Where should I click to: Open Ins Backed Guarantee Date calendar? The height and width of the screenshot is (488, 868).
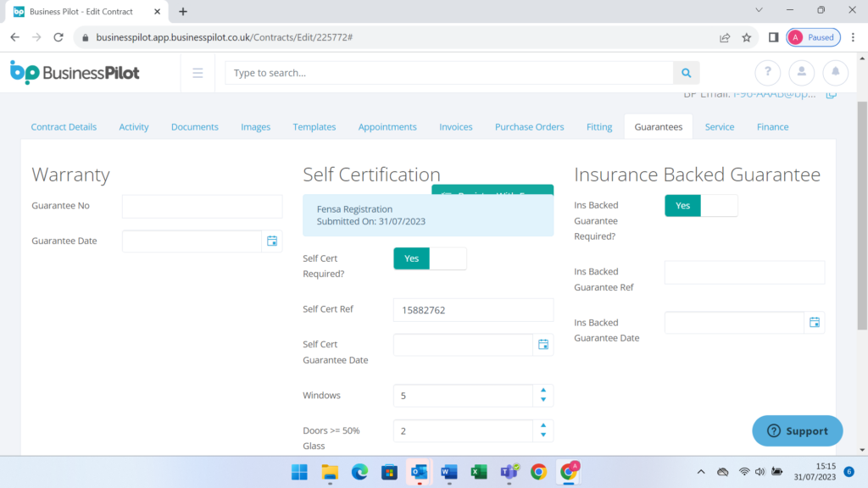tap(815, 323)
